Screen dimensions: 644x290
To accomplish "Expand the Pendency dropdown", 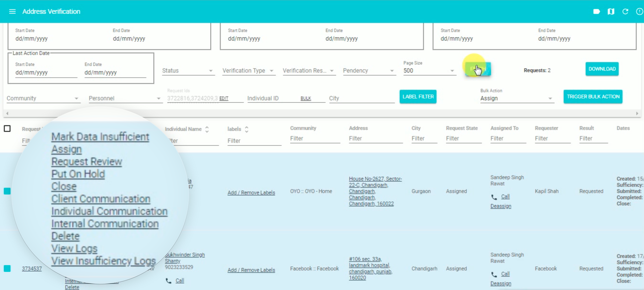I will coord(369,71).
